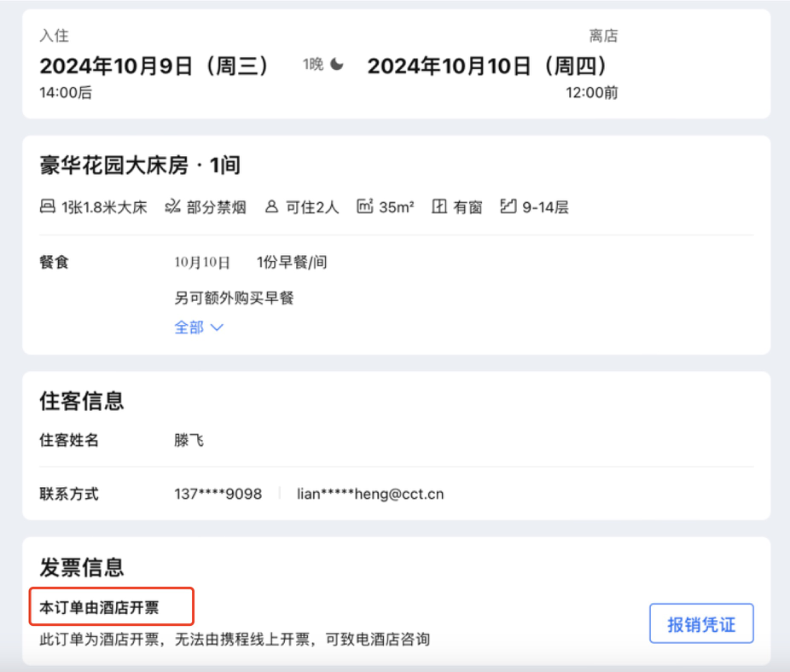Viewport: 790px width, 672px height.
Task: Click the floor icon beside 9-14层
Action: pyautogui.click(x=508, y=206)
